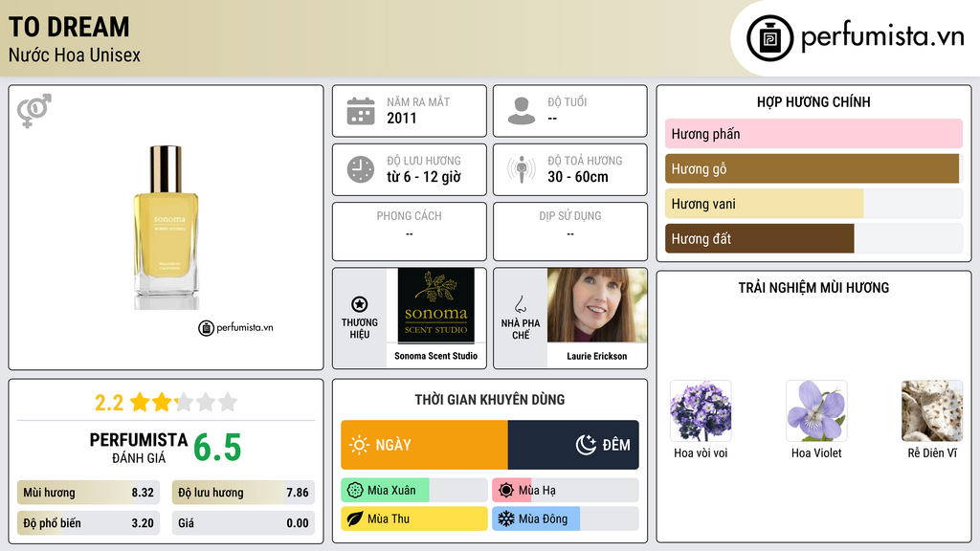Click the small perfumista.vn watermark icon under bottle
The image size is (980, 551).
coord(207,328)
